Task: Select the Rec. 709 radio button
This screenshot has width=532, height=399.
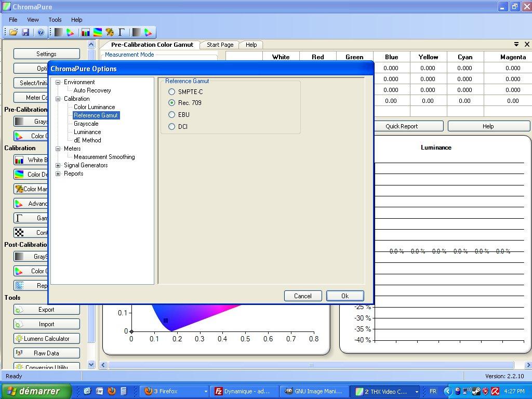Action: [x=171, y=102]
